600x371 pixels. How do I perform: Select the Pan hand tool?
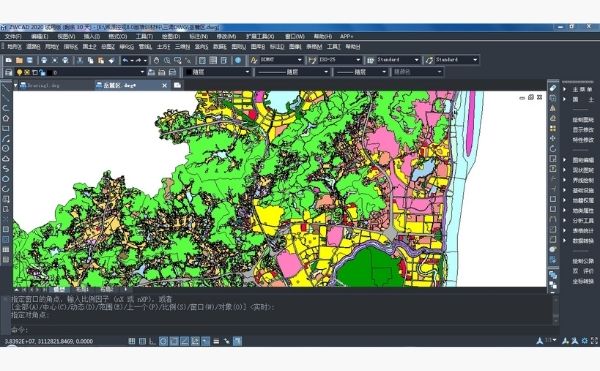[157, 60]
